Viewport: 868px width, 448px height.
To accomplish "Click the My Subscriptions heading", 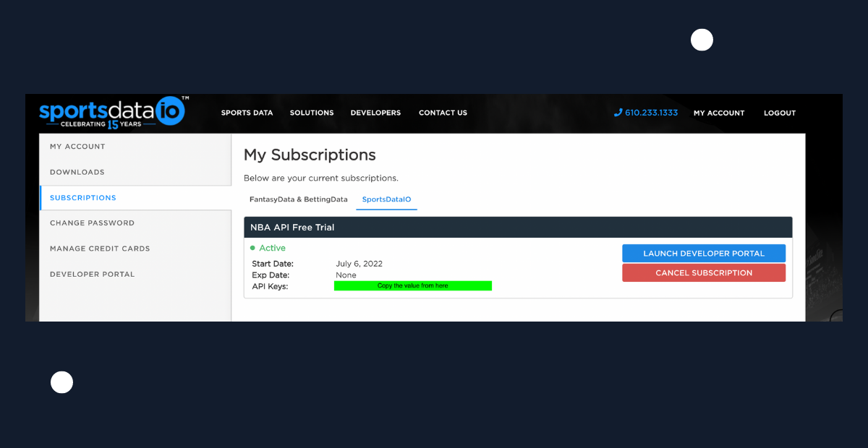I will [310, 155].
